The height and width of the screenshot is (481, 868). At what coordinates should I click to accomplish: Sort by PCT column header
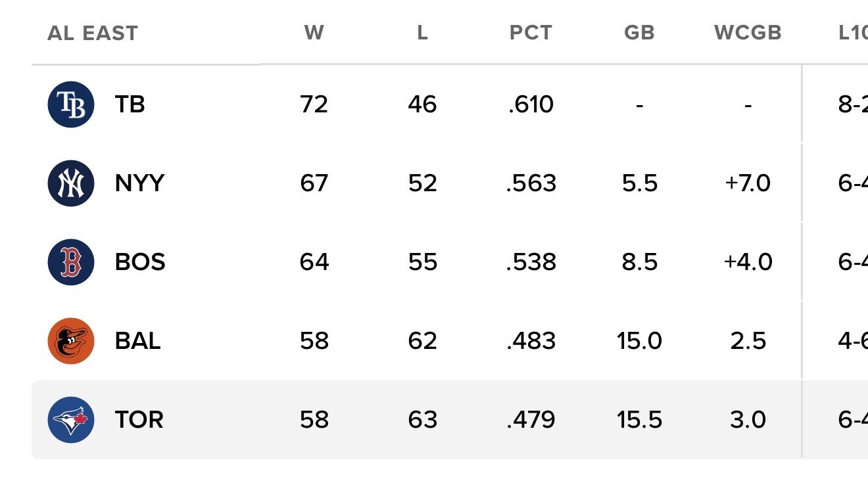click(x=531, y=33)
